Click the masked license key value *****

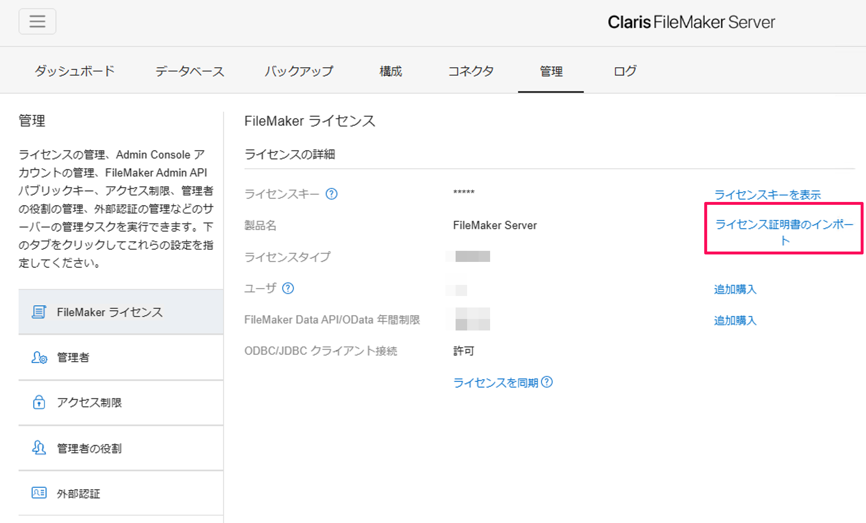pos(463,193)
